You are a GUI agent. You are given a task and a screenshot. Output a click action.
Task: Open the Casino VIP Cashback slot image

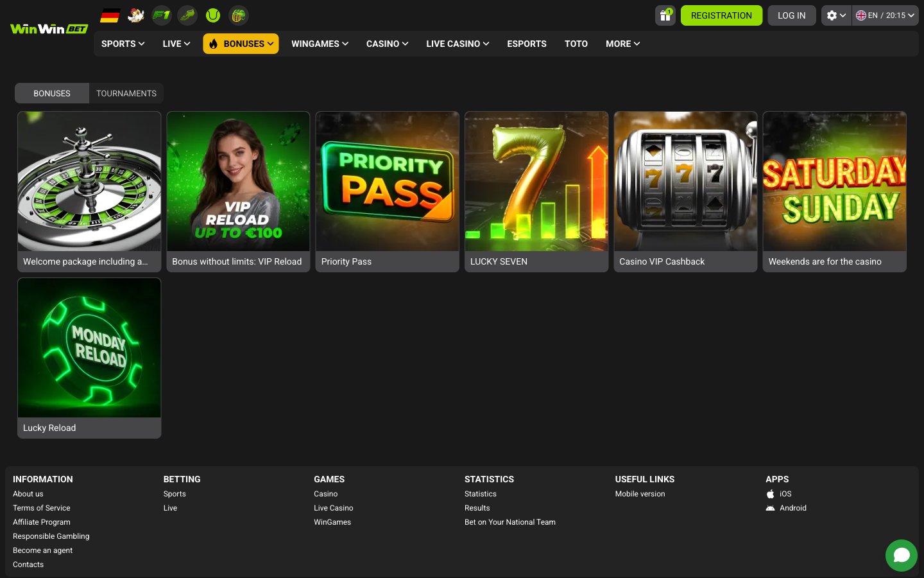point(685,181)
